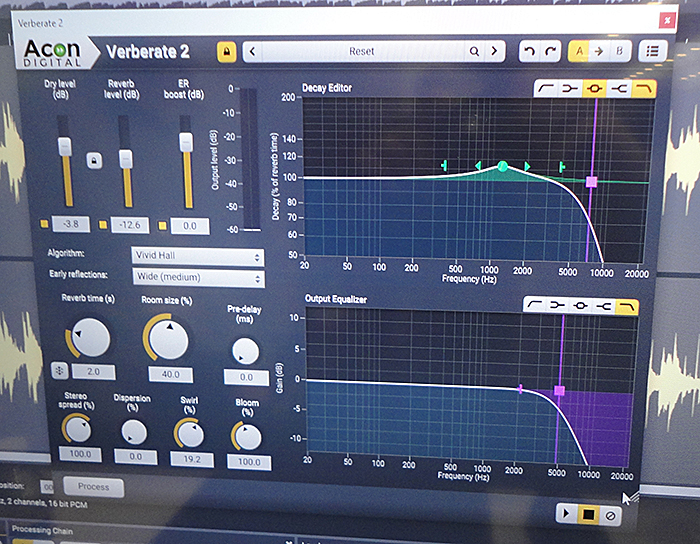Screen dimensions: 700x544
Task: Copy A settings to B arrow
Action: [599, 51]
